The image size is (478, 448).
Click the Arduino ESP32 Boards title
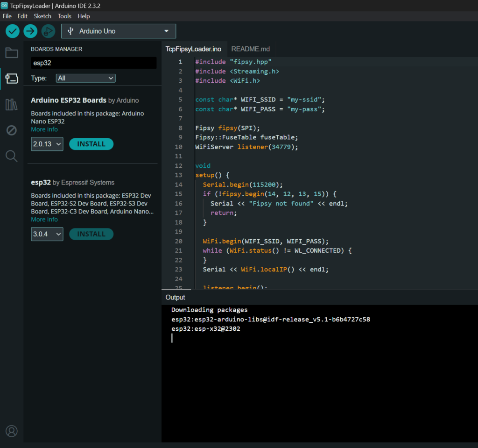click(x=69, y=100)
